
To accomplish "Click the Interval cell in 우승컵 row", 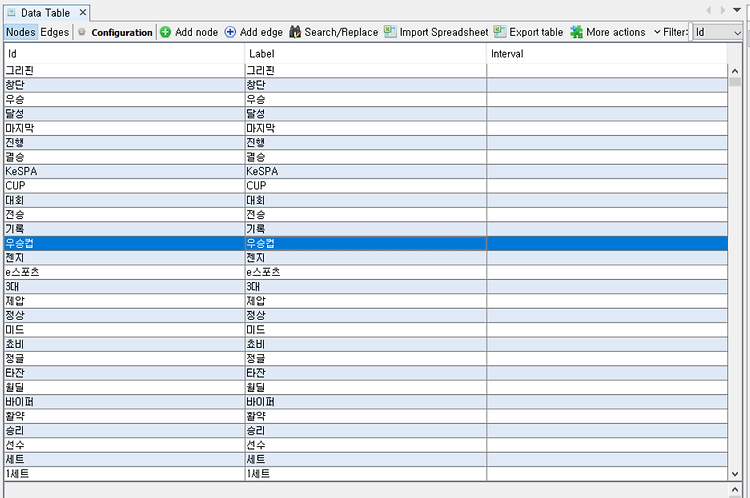I will [x=607, y=243].
